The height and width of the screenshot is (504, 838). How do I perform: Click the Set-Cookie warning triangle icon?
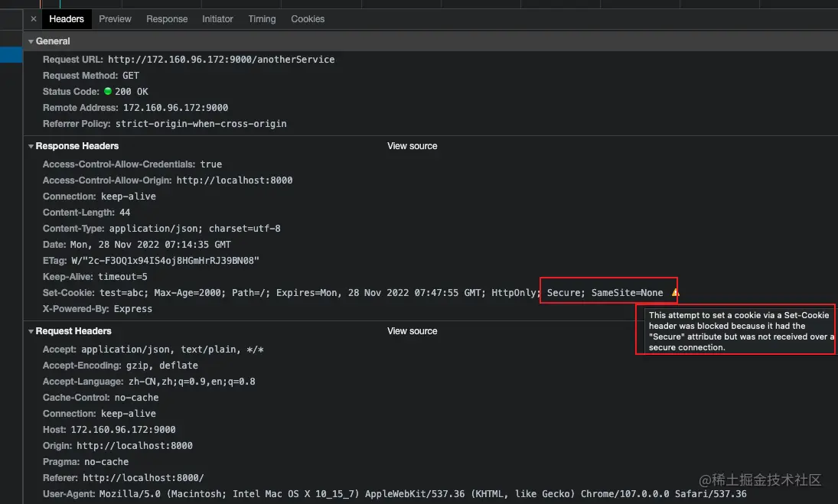(676, 293)
